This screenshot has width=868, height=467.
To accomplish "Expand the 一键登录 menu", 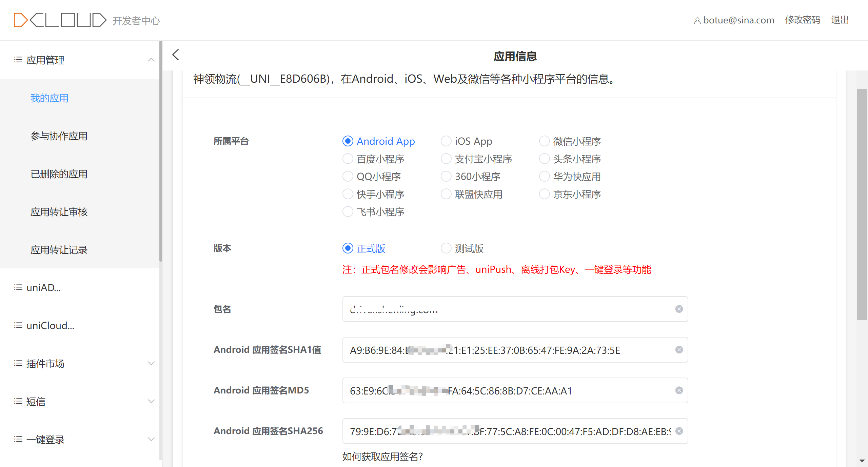I will click(151, 440).
